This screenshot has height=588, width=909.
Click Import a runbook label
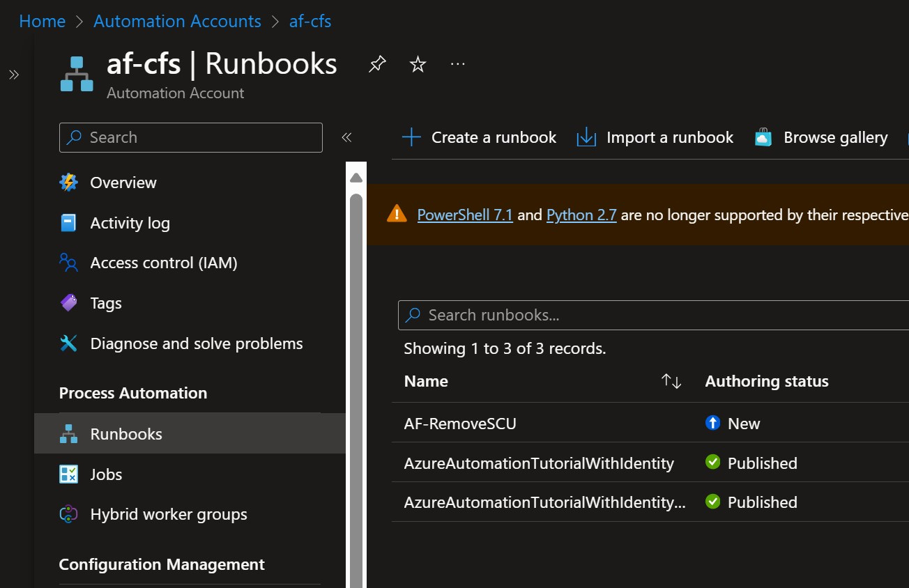(670, 137)
